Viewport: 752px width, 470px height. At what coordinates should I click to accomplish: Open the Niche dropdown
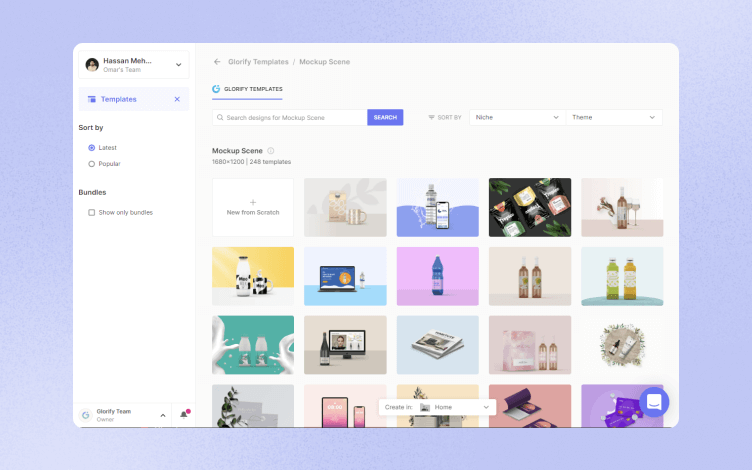(517, 118)
